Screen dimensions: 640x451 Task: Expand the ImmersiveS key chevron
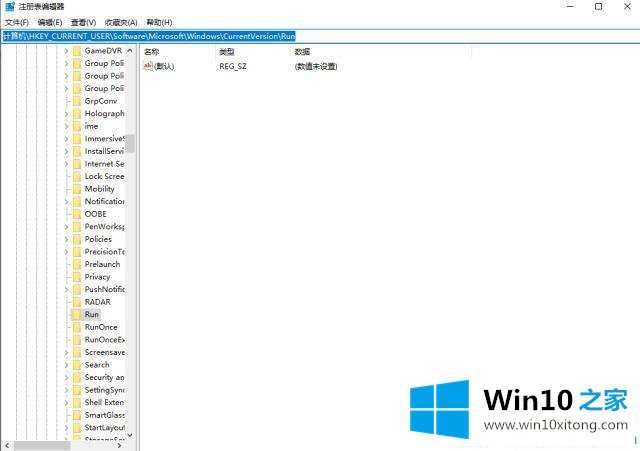(x=67, y=139)
